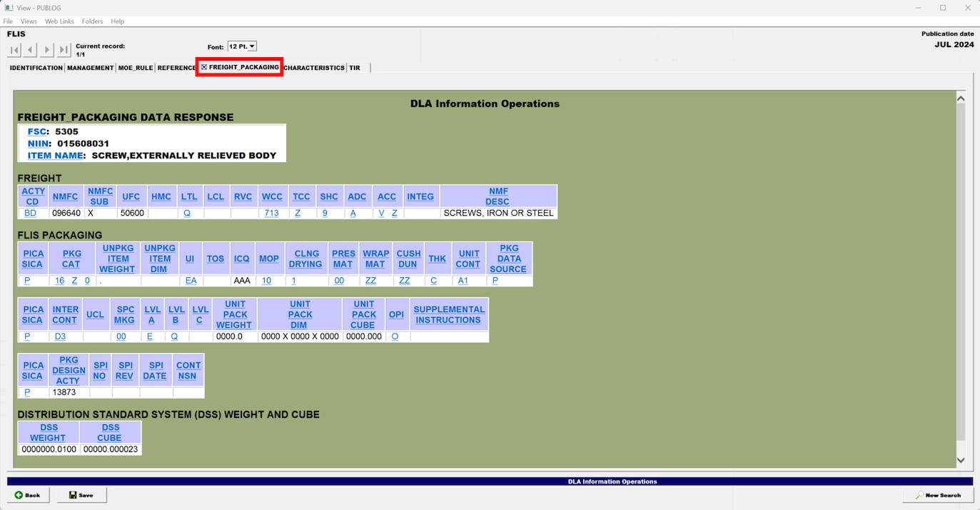Click the PRES MAT header link
Image resolution: width=980 pixels, height=510 pixels.
point(343,259)
